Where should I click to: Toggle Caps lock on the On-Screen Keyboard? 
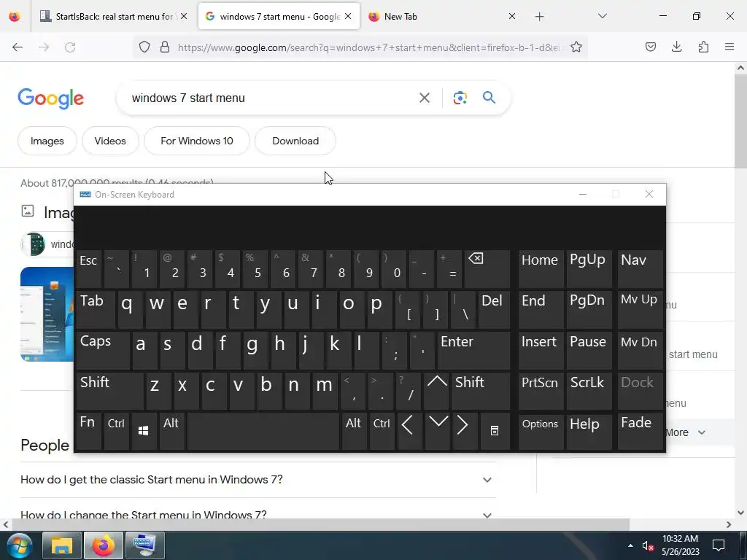tap(102, 350)
